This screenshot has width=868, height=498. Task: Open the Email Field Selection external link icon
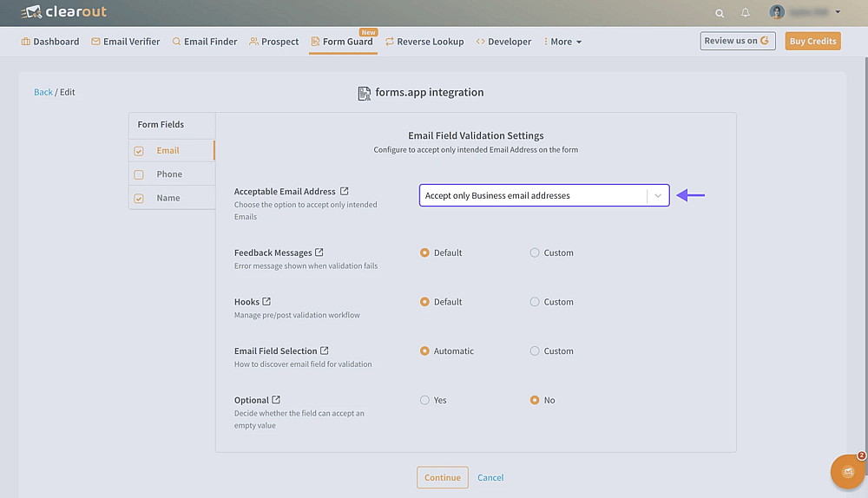(x=325, y=351)
